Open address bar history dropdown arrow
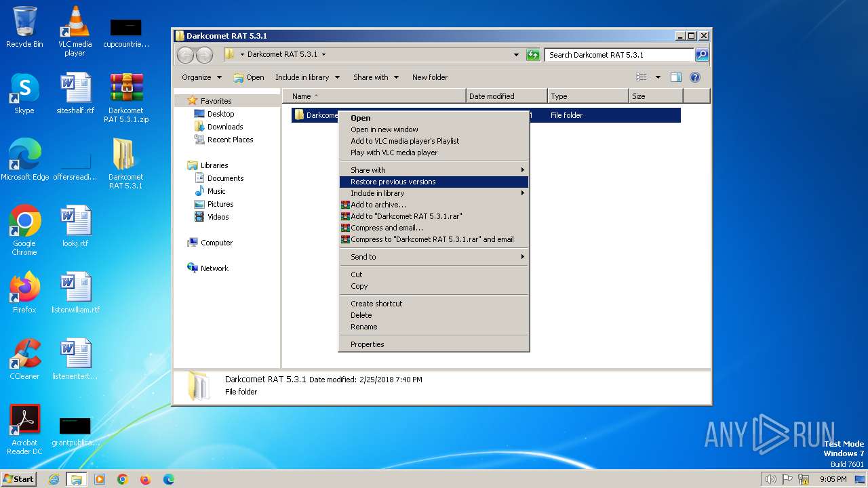Viewport: 868px width, 488px height. 516,55
